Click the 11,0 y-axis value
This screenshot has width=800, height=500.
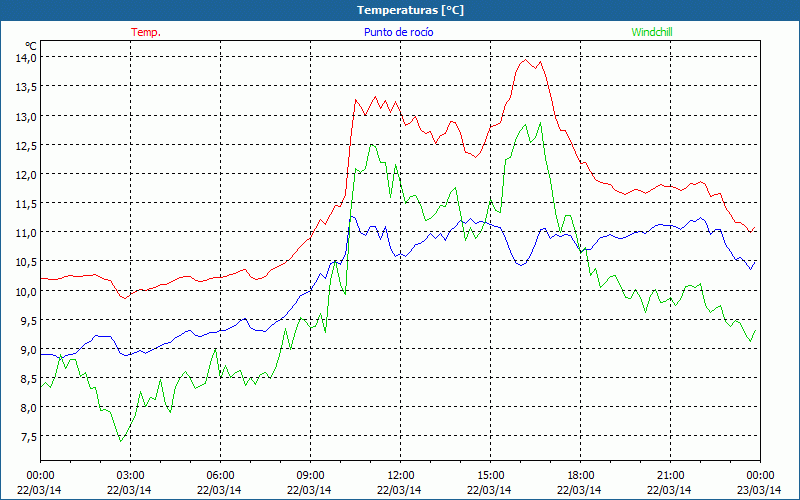25,233
